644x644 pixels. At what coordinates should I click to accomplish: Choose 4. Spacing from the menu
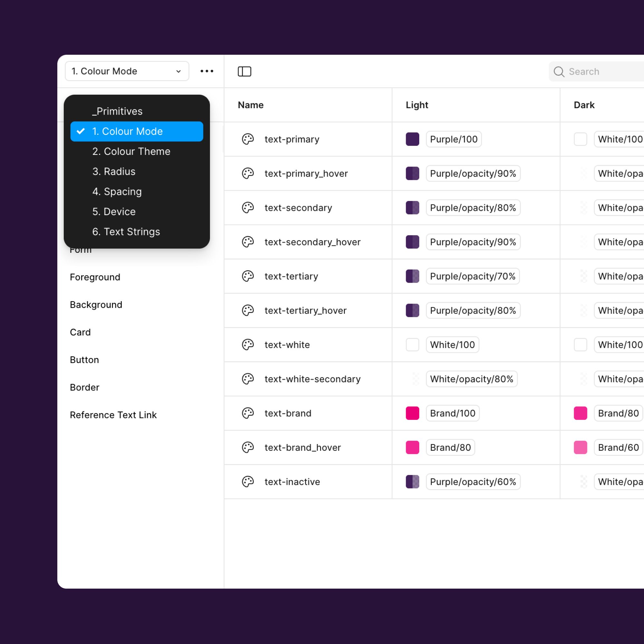(137, 191)
